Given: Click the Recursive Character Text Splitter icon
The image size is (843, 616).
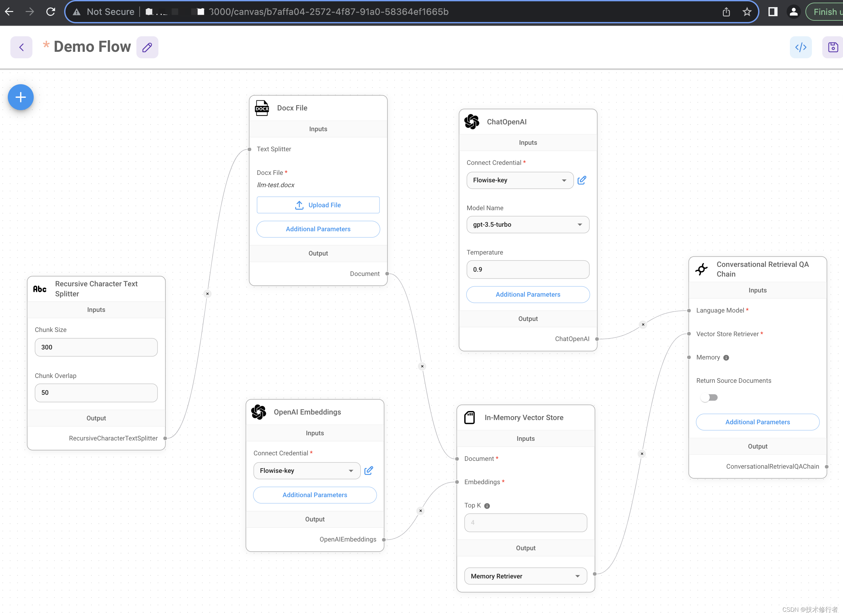Looking at the screenshot, I should click(x=40, y=289).
